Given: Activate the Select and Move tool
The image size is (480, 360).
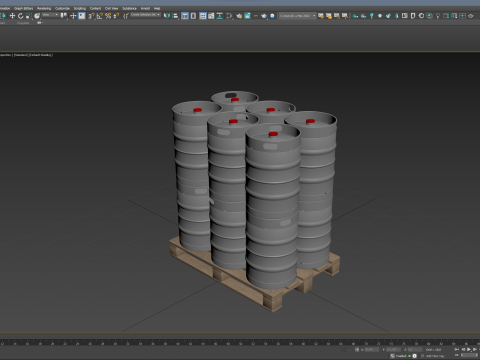Looking at the screenshot, I should [12, 16].
